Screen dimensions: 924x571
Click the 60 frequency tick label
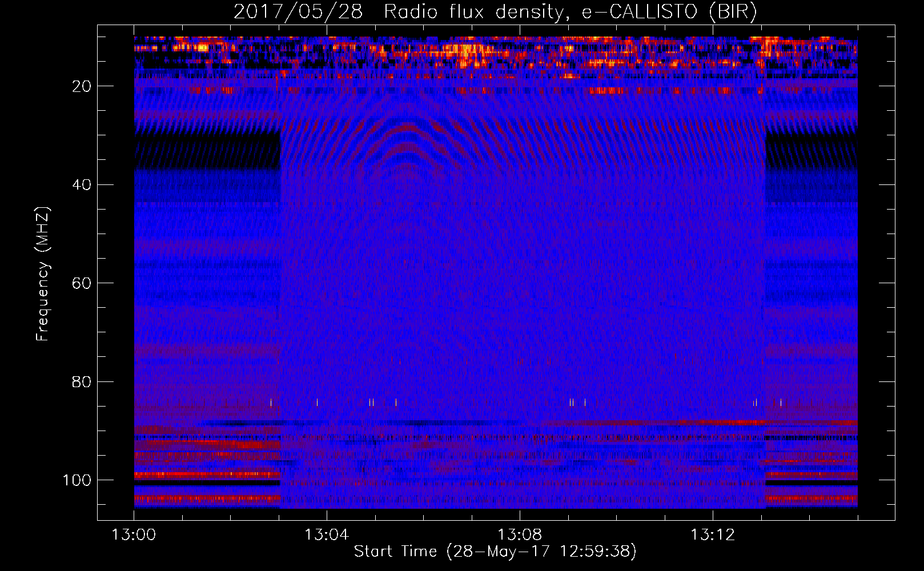pyautogui.click(x=82, y=284)
